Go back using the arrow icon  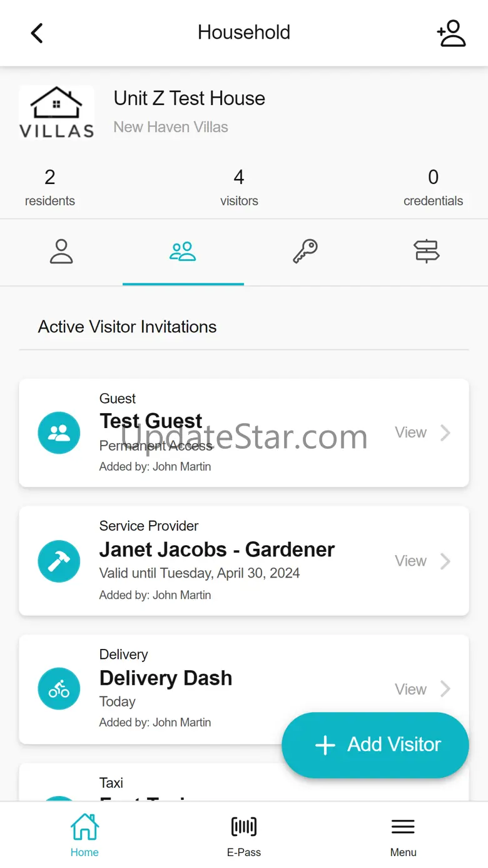coord(37,33)
